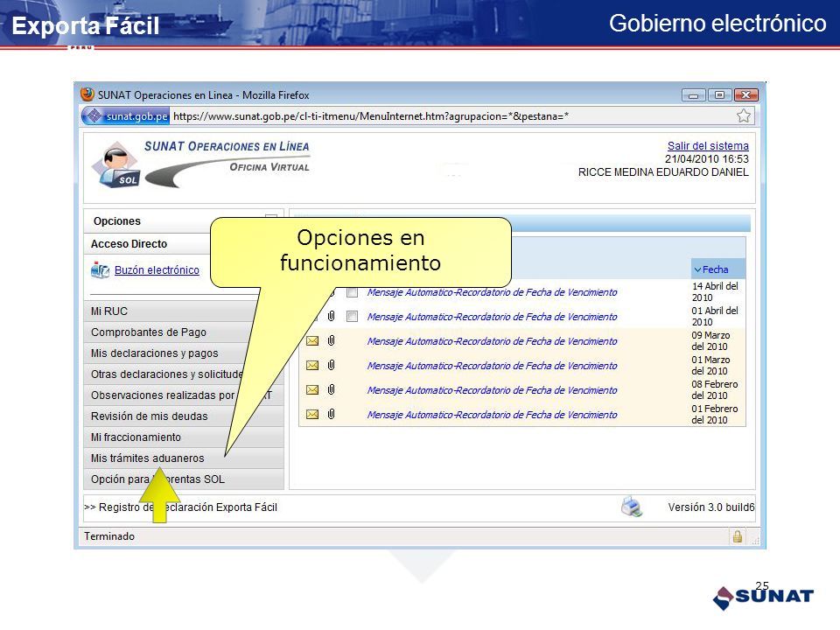Viewport: 840px width, 630px height.
Task: Click the SOL user logo icon
Action: pos(115,165)
